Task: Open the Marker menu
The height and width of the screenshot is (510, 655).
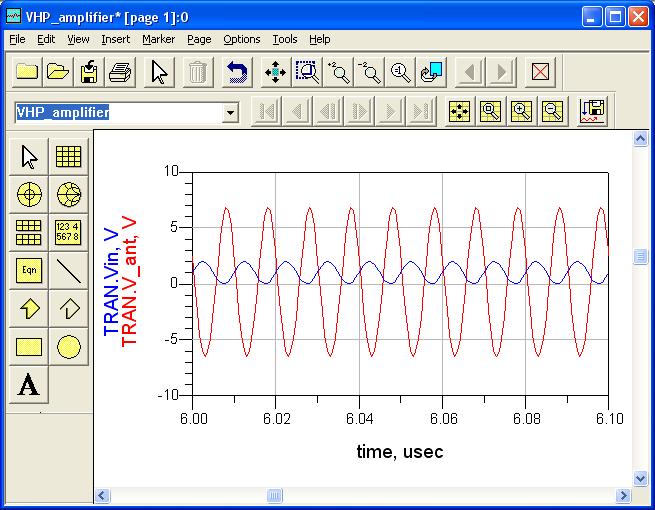Action: pos(158,39)
